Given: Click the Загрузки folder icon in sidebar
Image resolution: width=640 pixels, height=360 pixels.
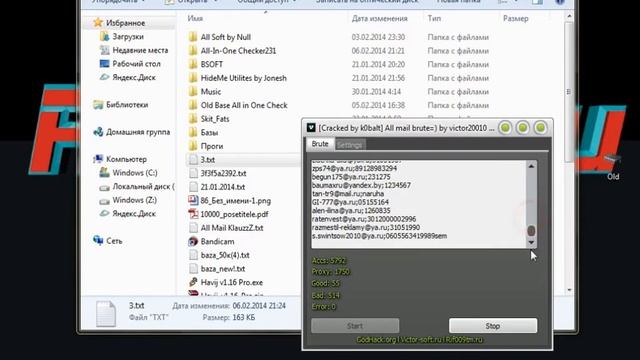Looking at the screenshot, I should 104,36.
